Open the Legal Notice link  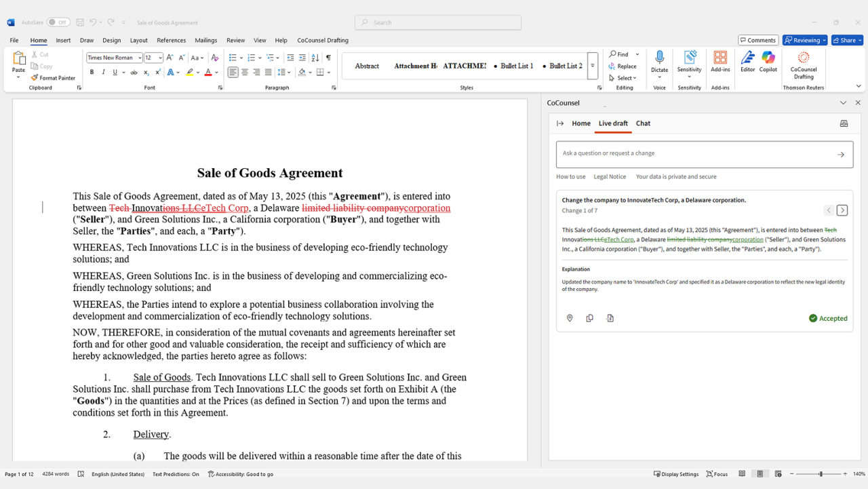(x=610, y=176)
